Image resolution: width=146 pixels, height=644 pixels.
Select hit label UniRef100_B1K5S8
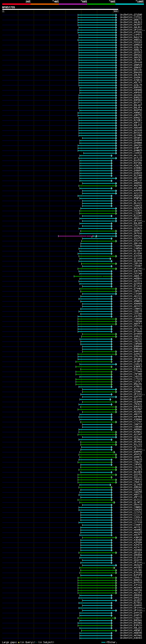point(131,161)
